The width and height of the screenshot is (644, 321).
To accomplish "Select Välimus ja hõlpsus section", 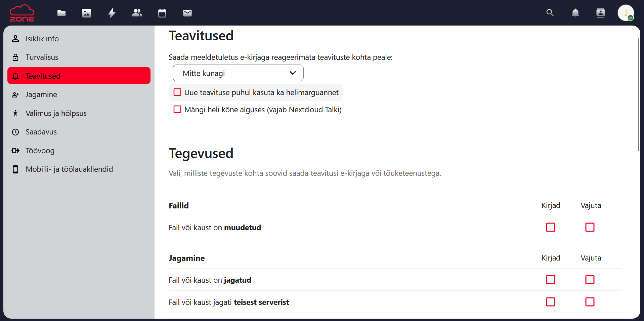I will pyautogui.click(x=79, y=113).
